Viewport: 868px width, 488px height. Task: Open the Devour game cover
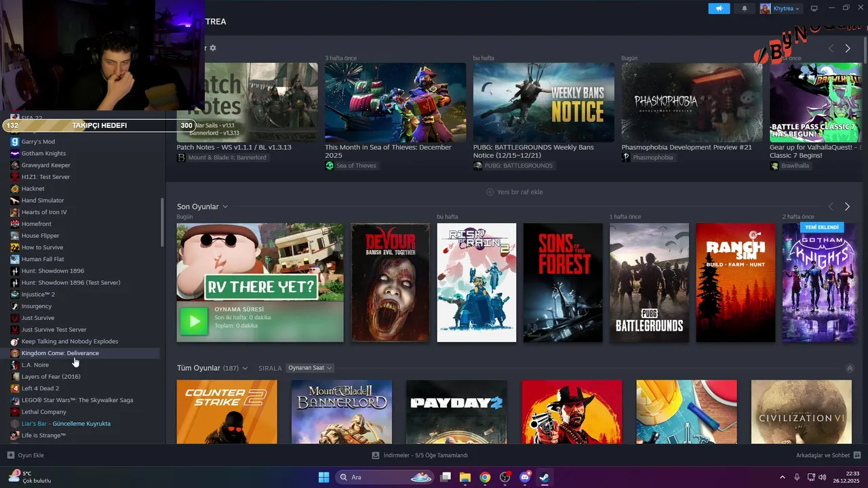[390, 283]
